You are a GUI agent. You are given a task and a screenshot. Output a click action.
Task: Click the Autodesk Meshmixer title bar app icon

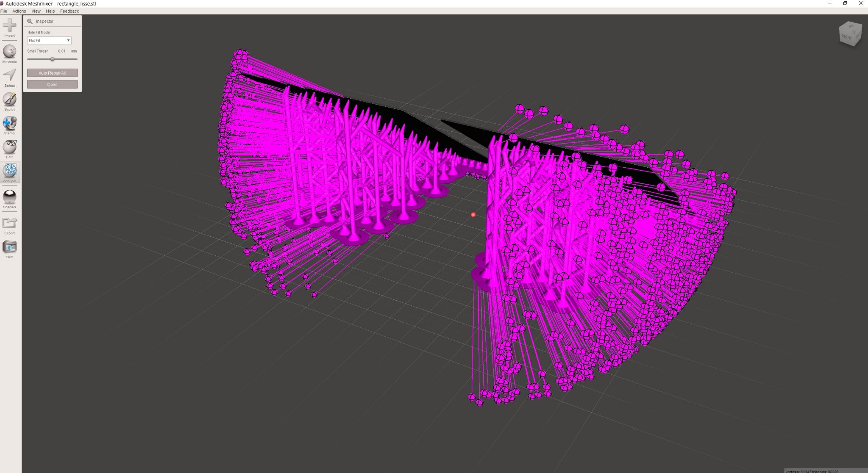[x=2, y=3]
